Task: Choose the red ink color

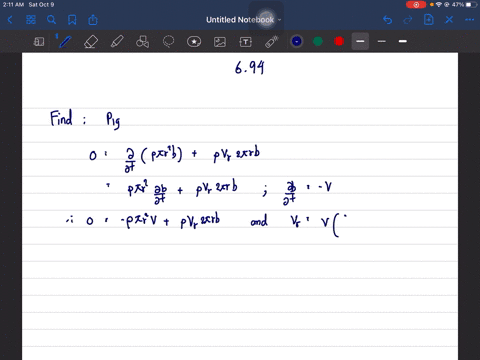Action: [339, 41]
